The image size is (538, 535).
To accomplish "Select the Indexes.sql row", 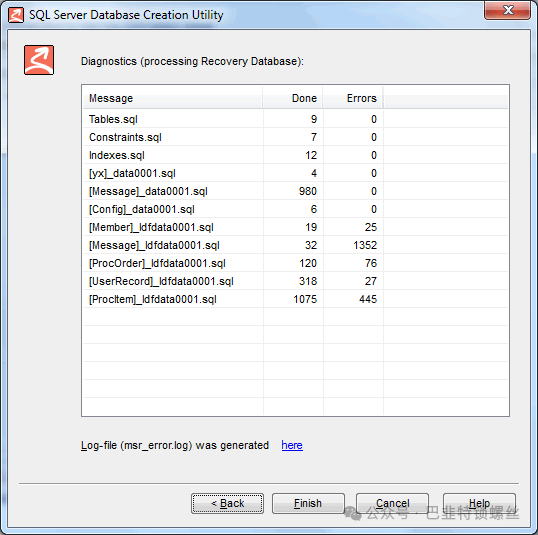I will pos(295,155).
